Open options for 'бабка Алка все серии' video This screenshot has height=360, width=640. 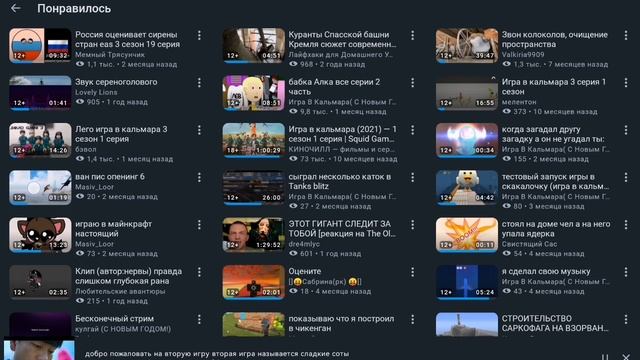click(x=413, y=83)
